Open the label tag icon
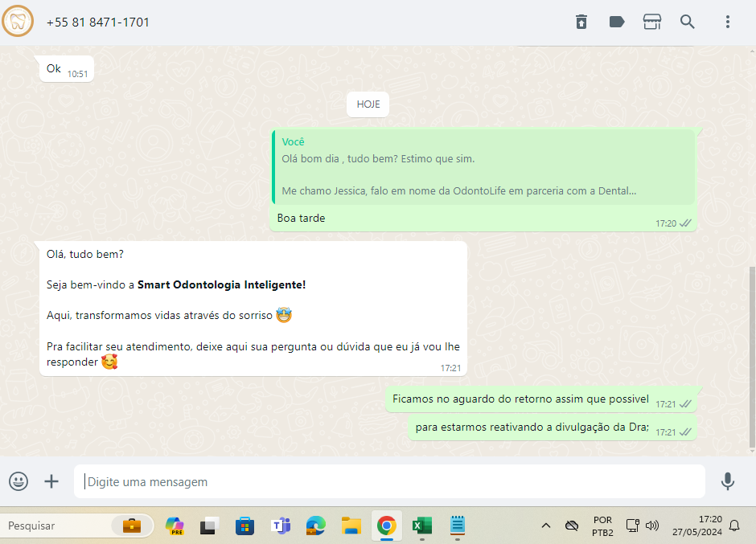 coord(617,22)
